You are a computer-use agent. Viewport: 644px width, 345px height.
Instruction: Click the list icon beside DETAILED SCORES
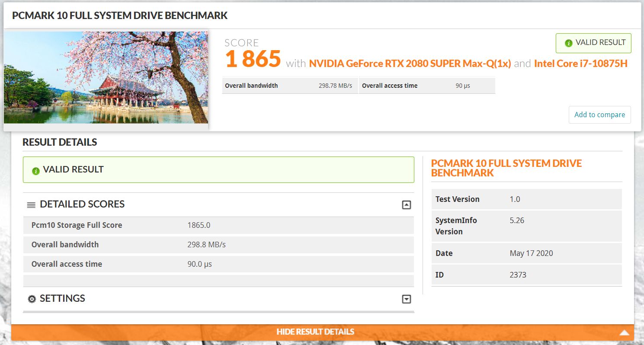pyautogui.click(x=31, y=205)
